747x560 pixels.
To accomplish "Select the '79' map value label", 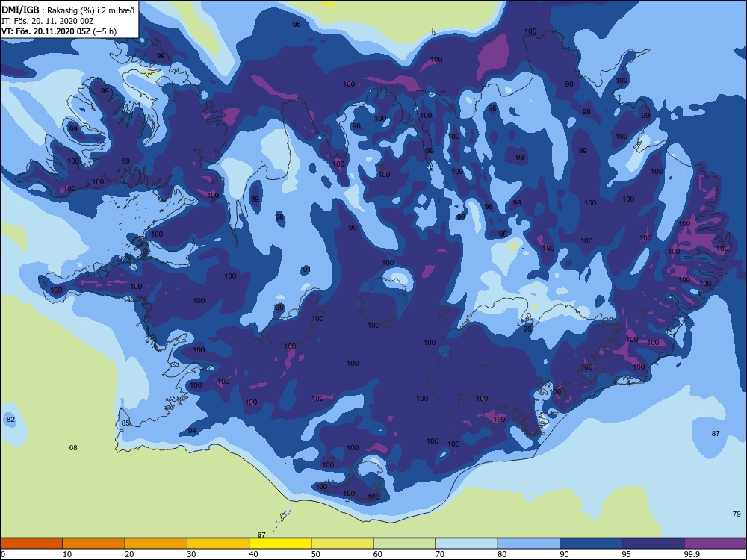I will pos(737,514).
